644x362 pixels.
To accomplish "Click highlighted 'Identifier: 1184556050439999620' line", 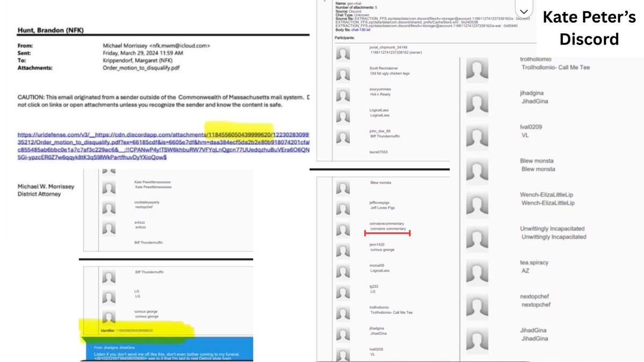I will 127,330.
